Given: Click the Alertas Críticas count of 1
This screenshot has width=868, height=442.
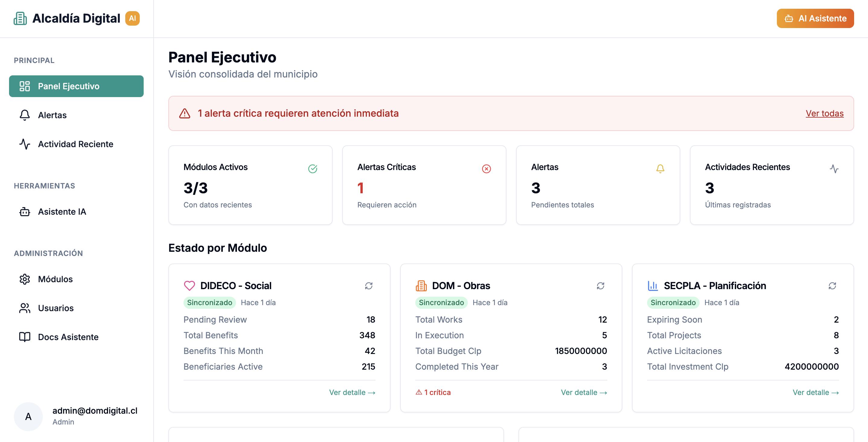Looking at the screenshot, I should coord(361,188).
